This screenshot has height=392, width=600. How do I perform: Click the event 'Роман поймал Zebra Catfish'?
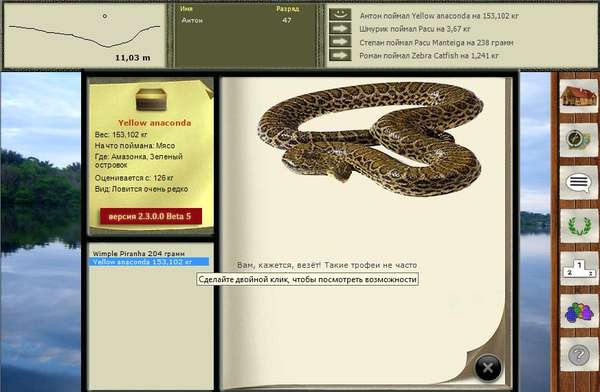(x=429, y=56)
